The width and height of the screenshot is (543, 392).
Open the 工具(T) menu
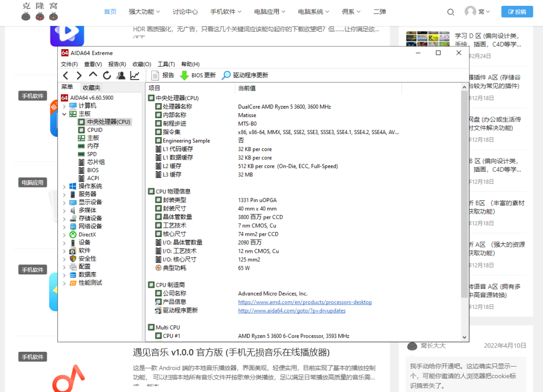tap(166, 64)
